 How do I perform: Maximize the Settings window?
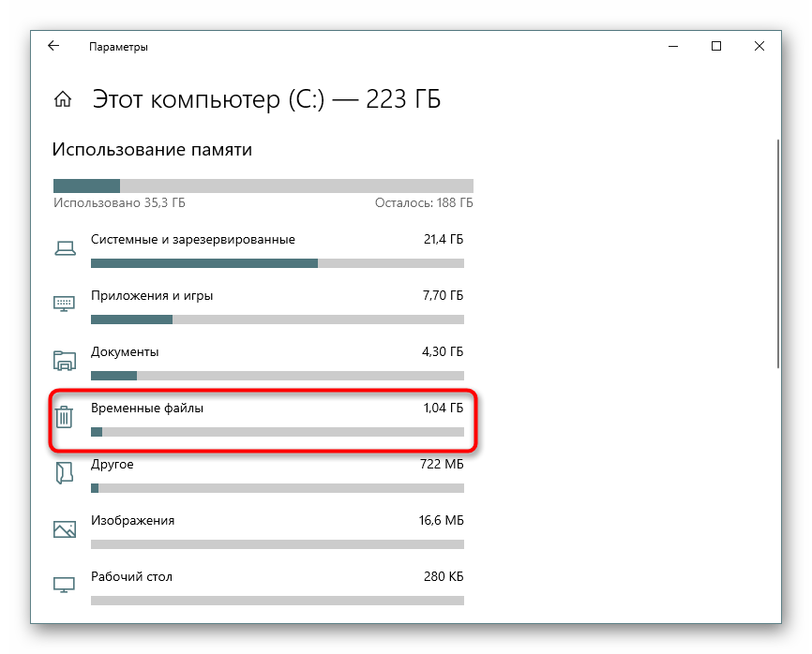[716, 46]
